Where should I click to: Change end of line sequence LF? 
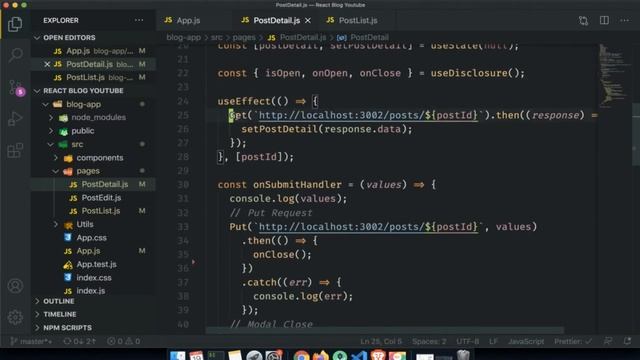click(x=493, y=341)
